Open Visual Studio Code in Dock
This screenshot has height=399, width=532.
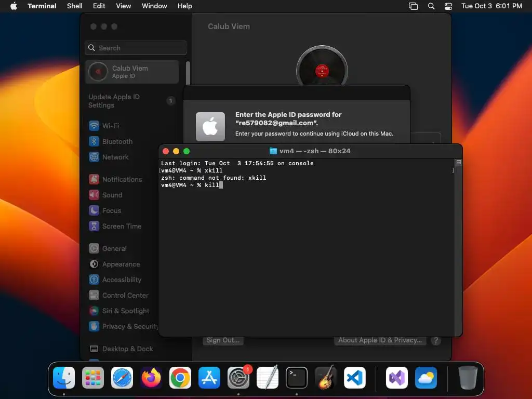tap(354, 378)
